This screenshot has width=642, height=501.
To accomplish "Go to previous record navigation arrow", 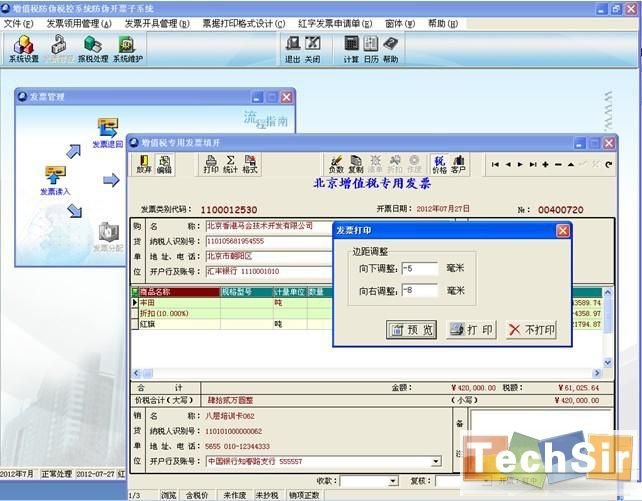I will coord(508,165).
